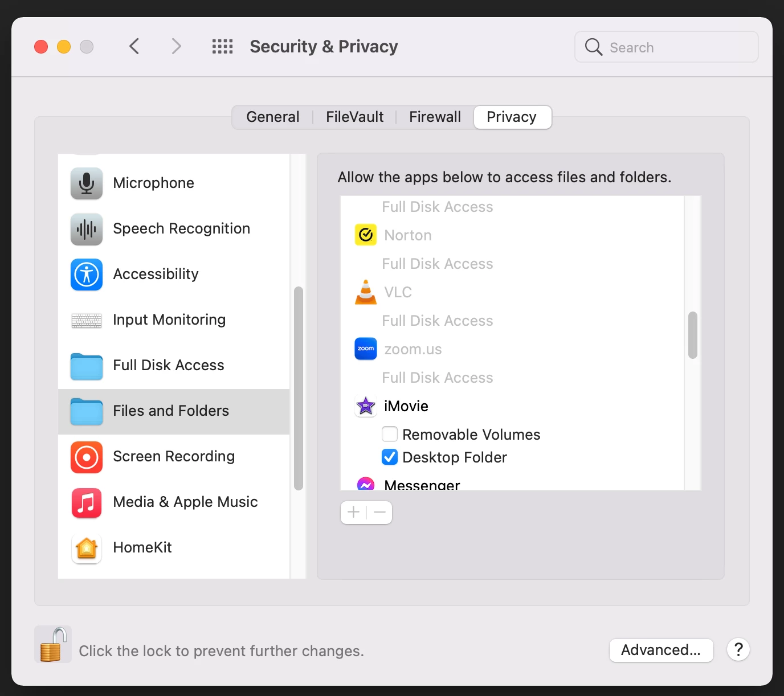Click the magnifying glass search icon
784x696 pixels.
click(594, 47)
